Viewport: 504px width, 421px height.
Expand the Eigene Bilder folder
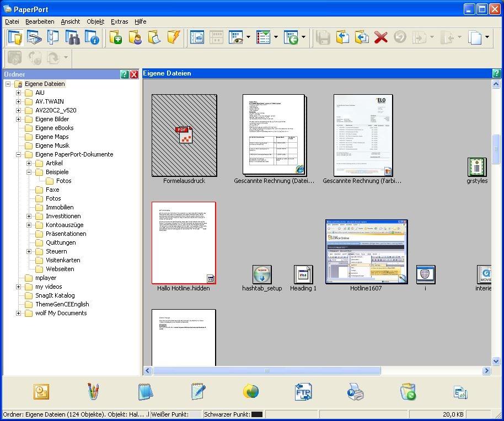click(18, 119)
